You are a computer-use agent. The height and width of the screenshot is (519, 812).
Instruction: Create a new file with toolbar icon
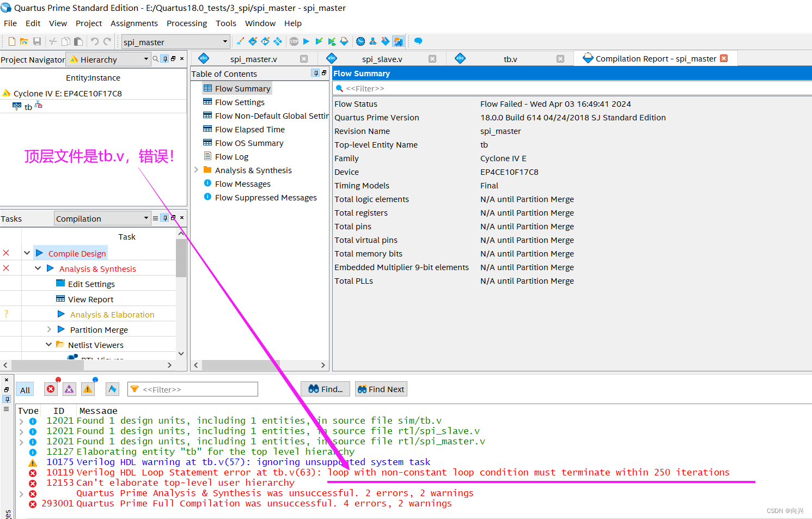click(11, 41)
